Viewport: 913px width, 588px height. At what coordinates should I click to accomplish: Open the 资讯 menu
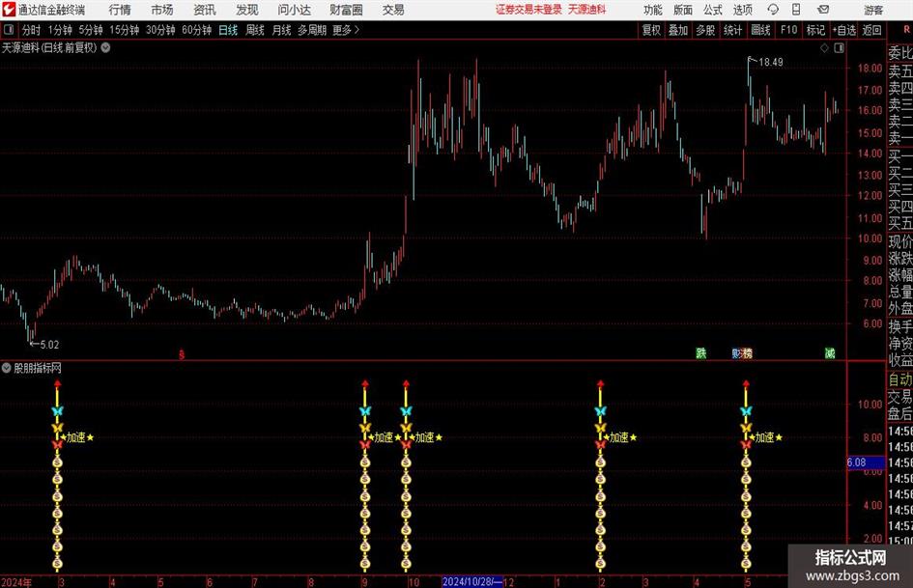pyautogui.click(x=205, y=10)
